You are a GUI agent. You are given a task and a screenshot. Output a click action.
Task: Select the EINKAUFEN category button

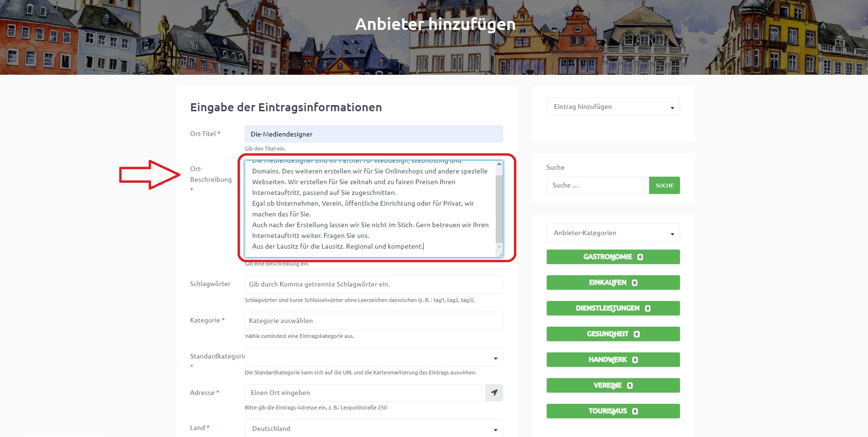point(613,283)
